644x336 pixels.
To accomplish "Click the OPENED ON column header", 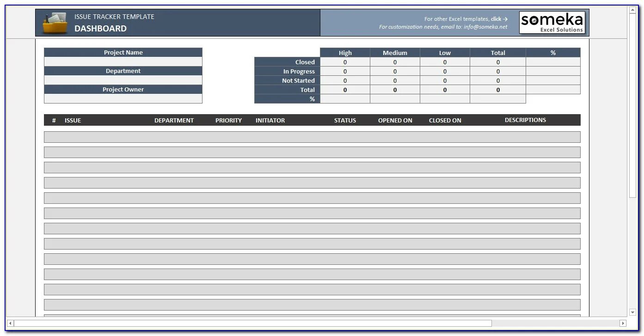I will coord(395,120).
